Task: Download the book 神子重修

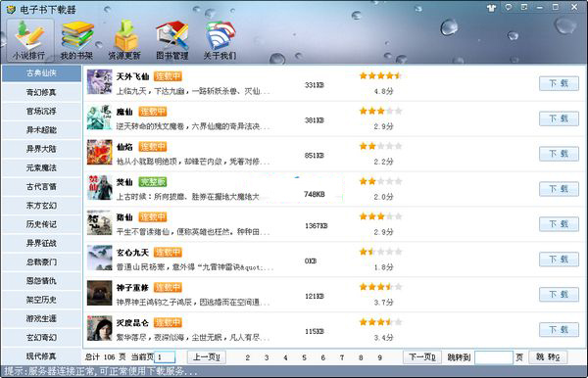Action: point(559,295)
